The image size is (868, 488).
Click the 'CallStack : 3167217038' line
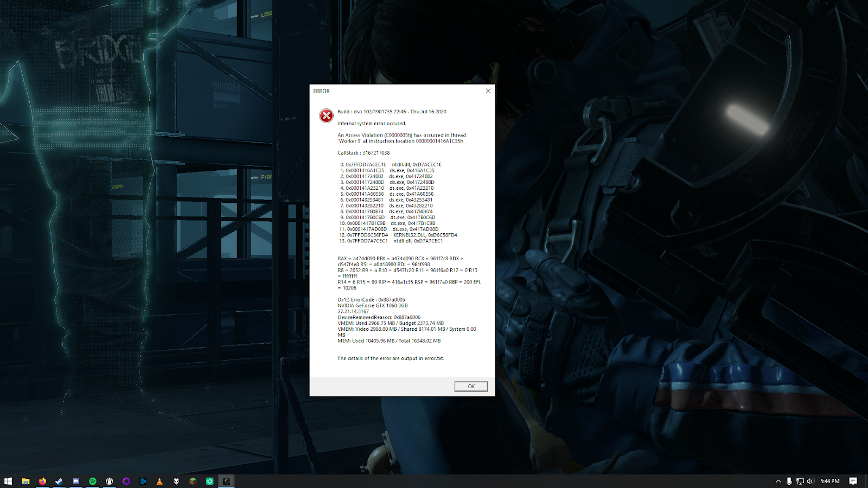click(363, 153)
